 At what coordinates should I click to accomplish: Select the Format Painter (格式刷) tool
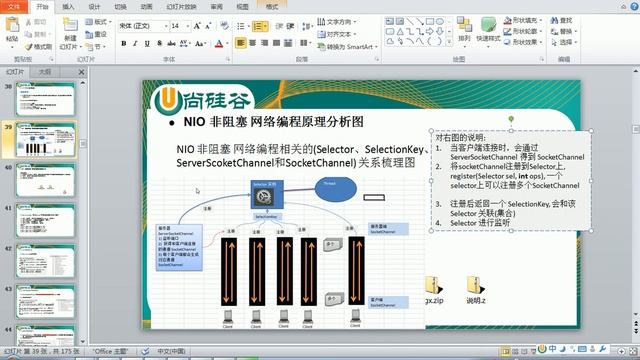pos(39,47)
